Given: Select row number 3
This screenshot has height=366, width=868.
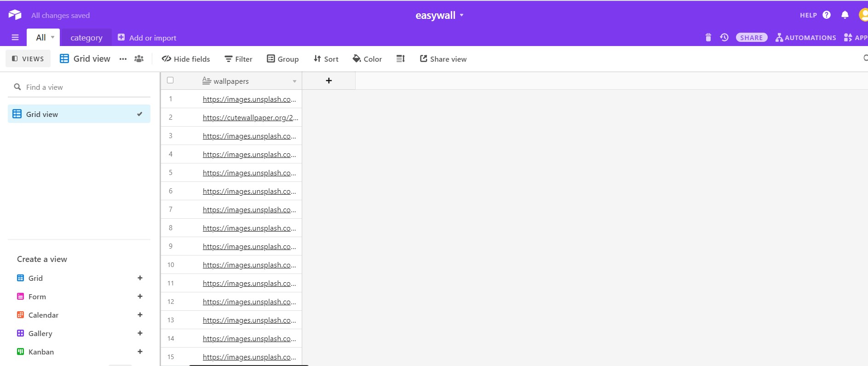Looking at the screenshot, I should pos(171,136).
